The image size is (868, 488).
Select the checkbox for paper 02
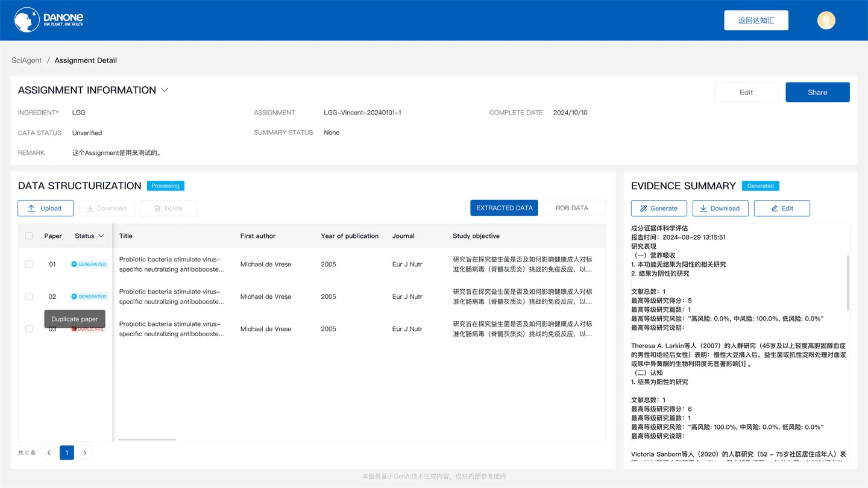click(29, 296)
